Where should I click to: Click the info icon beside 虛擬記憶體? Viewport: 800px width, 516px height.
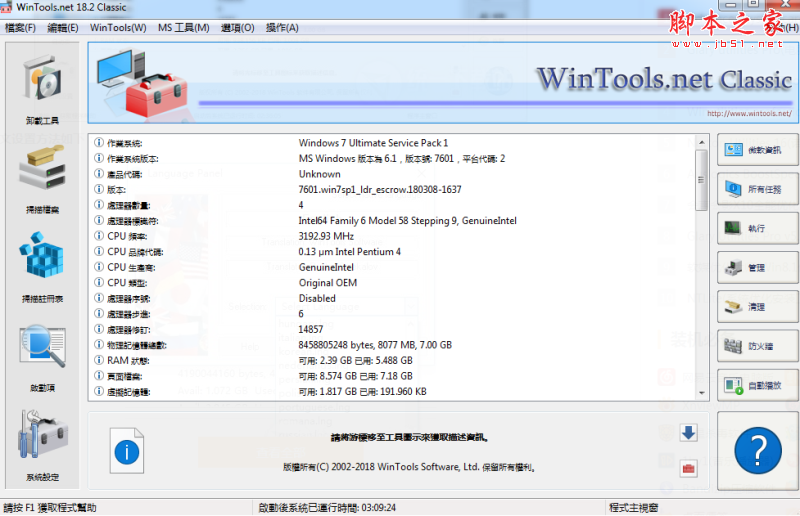(99, 391)
